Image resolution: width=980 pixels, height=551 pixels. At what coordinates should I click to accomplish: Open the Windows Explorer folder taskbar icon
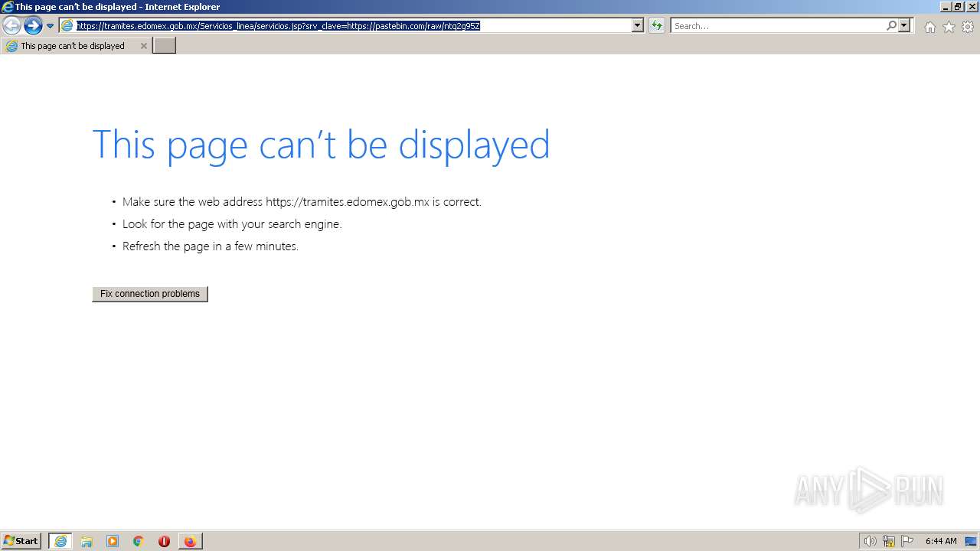pos(87,541)
